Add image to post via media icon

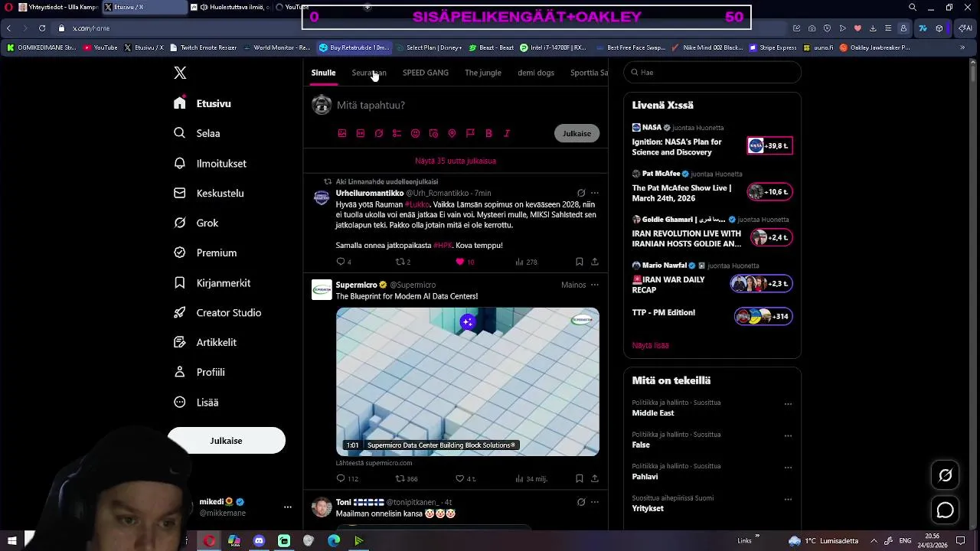coord(342,133)
